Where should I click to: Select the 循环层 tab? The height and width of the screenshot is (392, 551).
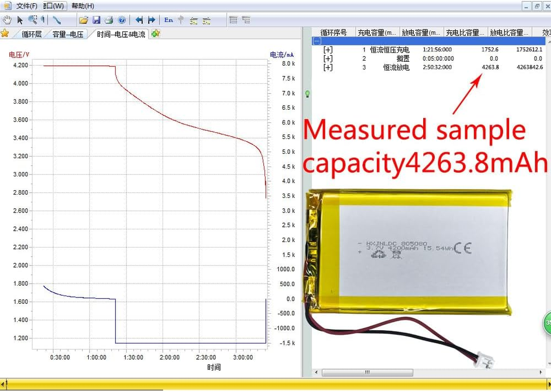pyautogui.click(x=31, y=34)
